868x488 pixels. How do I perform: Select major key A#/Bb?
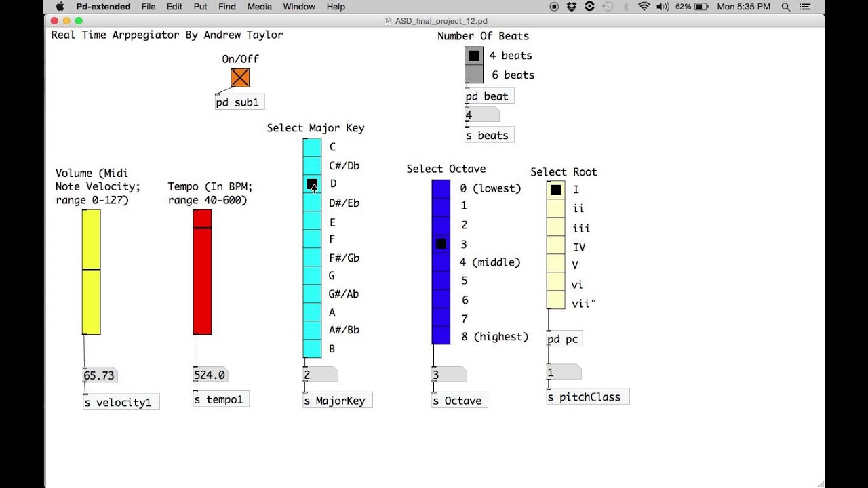point(312,330)
